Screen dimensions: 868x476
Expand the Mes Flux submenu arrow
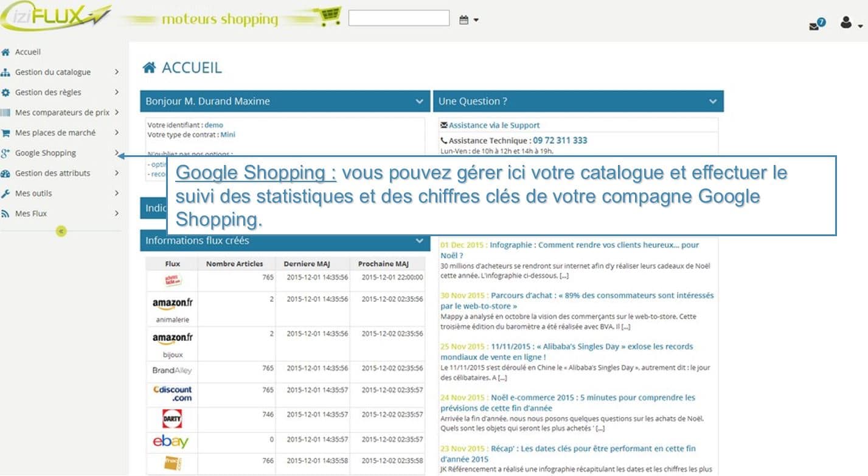click(x=116, y=214)
